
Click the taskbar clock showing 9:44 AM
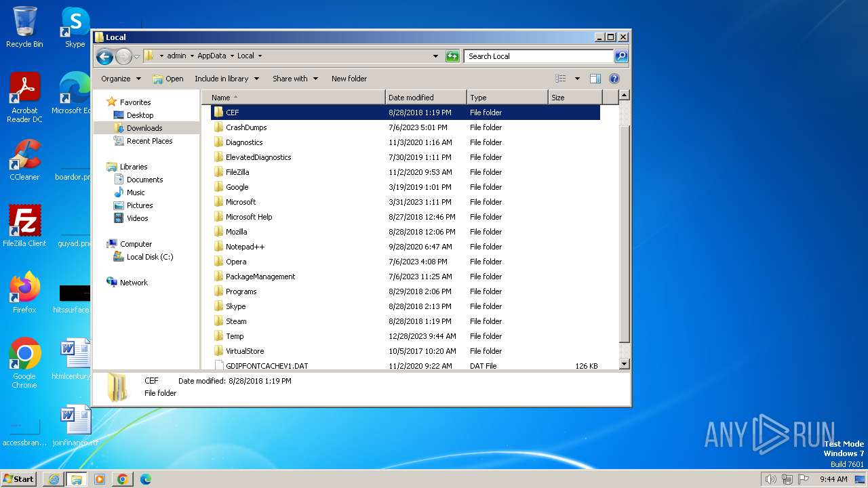(x=833, y=479)
